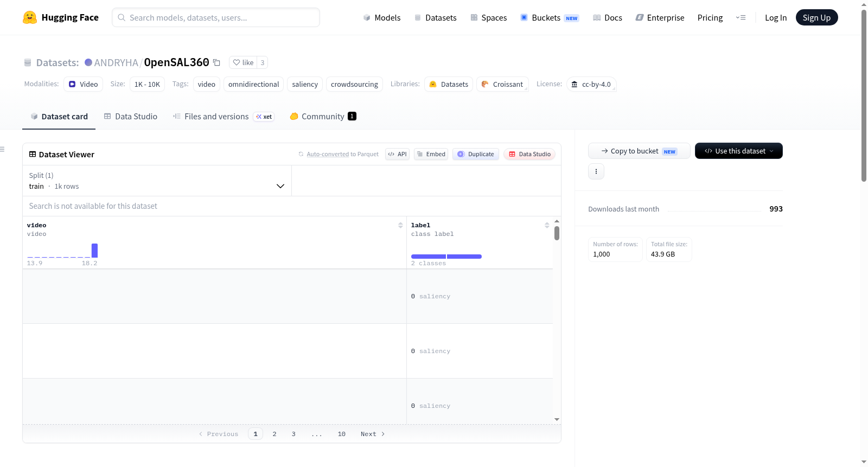Open the Pricing page
This screenshot has height=467, width=868.
pyautogui.click(x=710, y=17)
